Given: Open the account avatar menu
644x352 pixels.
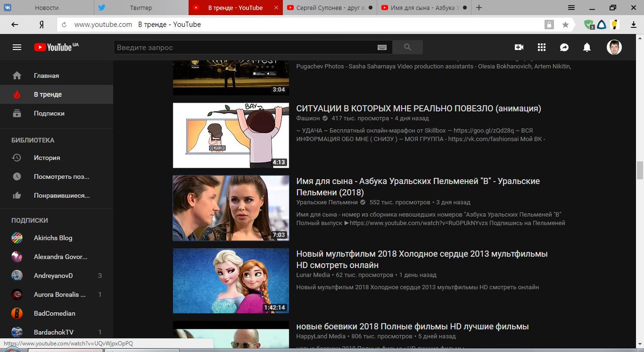Looking at the screenshot, I should point(614,47).
